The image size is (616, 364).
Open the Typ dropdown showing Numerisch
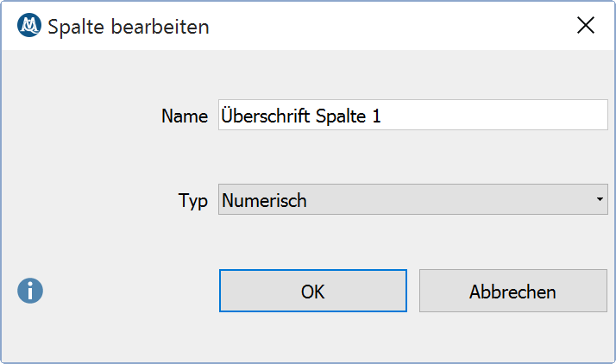click(413, 199)
